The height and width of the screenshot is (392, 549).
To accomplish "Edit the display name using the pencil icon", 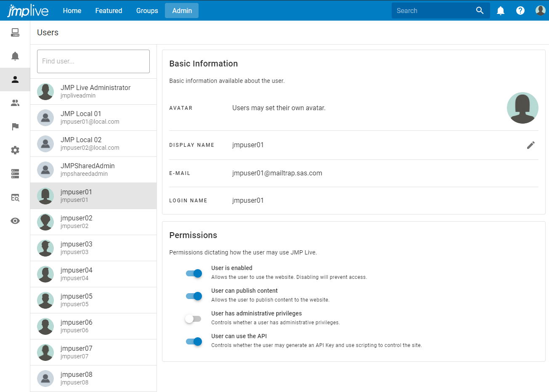I will point(531,145).
